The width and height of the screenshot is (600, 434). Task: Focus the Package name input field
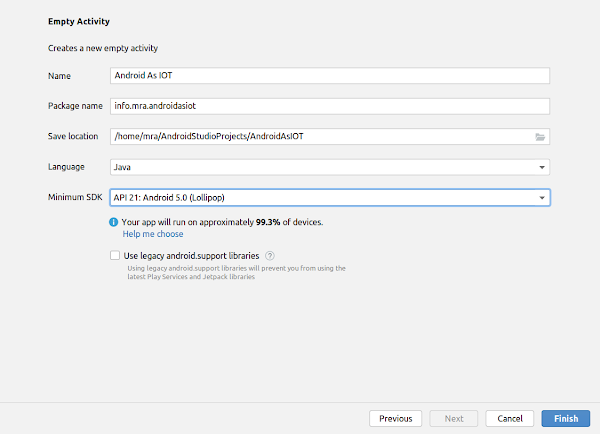[x=330, y=106]
